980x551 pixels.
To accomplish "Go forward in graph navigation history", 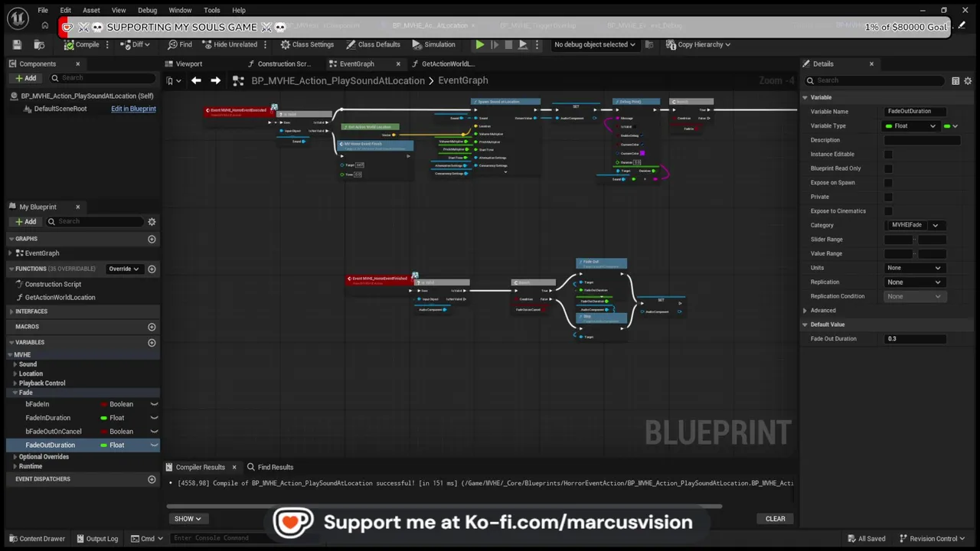I will pos(216,80).
